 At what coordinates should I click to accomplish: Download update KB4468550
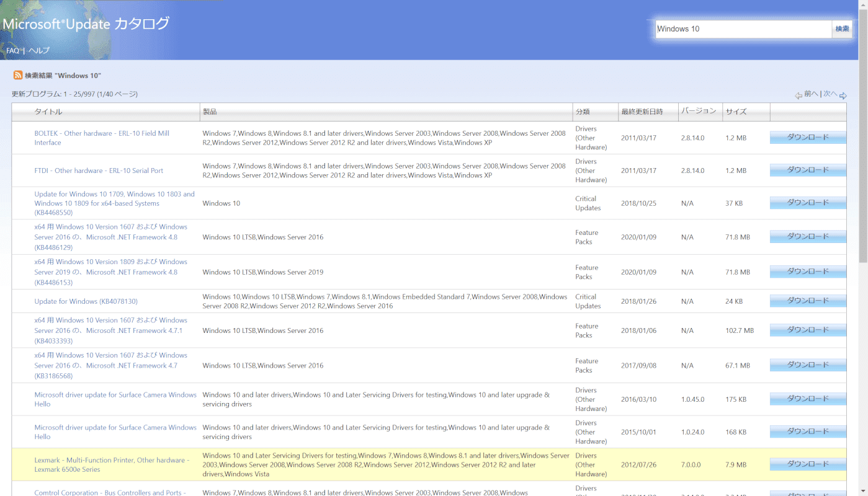(808, 203)
